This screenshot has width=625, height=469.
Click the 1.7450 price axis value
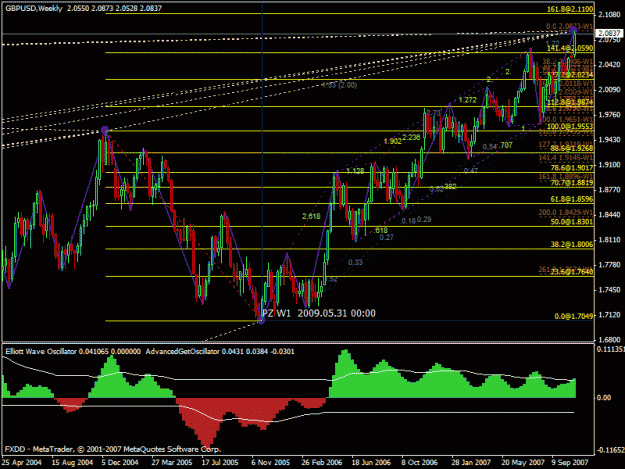point(609,290)
